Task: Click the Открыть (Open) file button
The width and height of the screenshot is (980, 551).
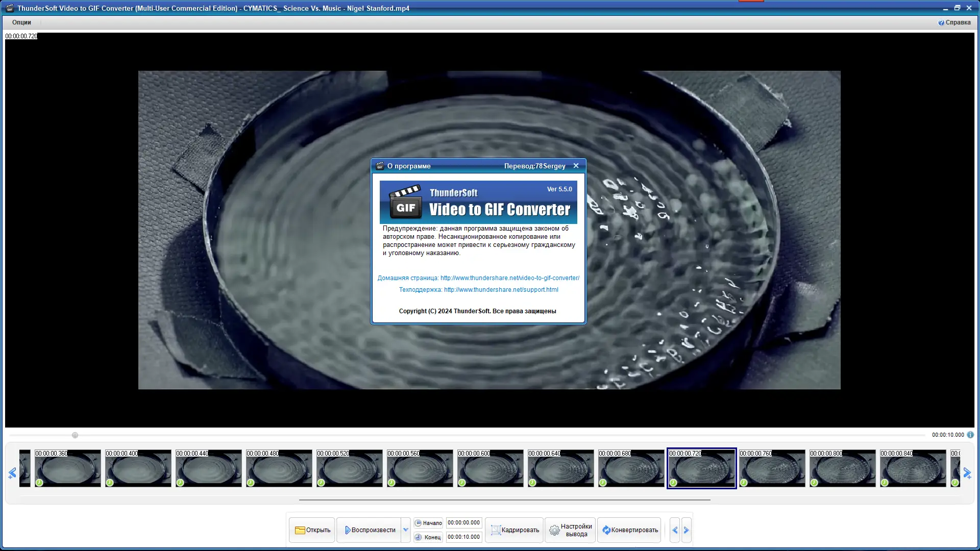Action: [312, 530]
